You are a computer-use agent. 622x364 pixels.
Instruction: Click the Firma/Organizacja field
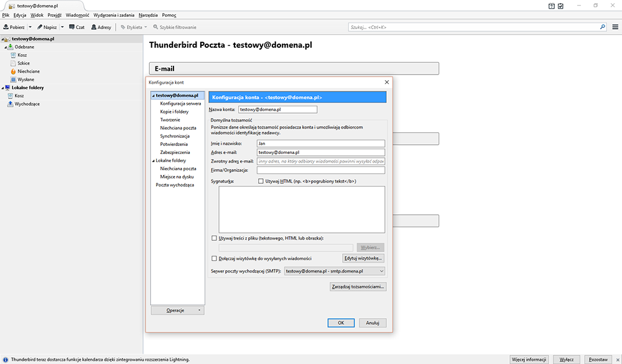tap(321, 170)
